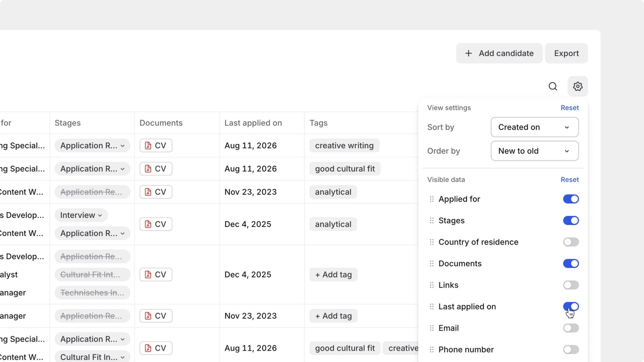This screenshot has width=644, height=362.
Task: Open CV document in creative writing row
Action: click(156, 145)
